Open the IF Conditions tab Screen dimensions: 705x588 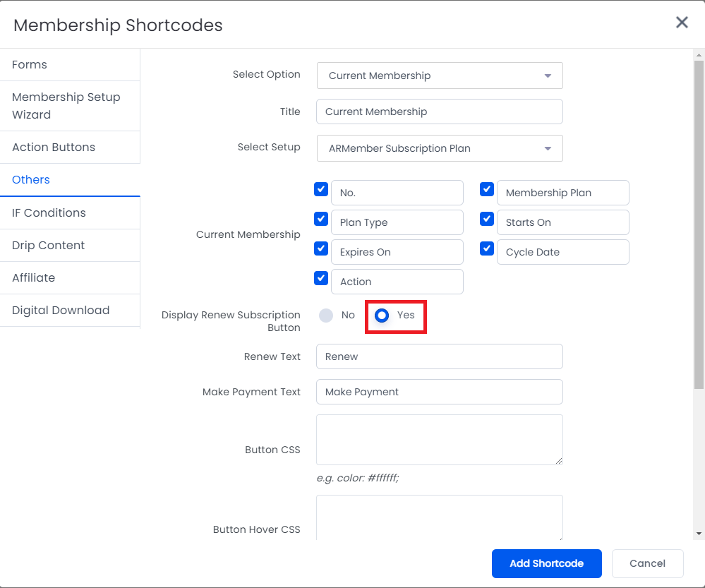tap(70, 212)
